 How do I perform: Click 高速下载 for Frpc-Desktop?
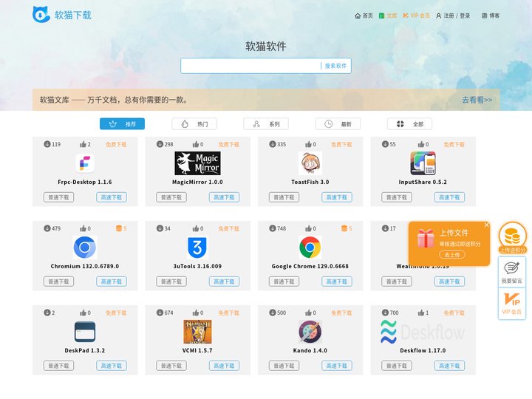pos(112,197)
